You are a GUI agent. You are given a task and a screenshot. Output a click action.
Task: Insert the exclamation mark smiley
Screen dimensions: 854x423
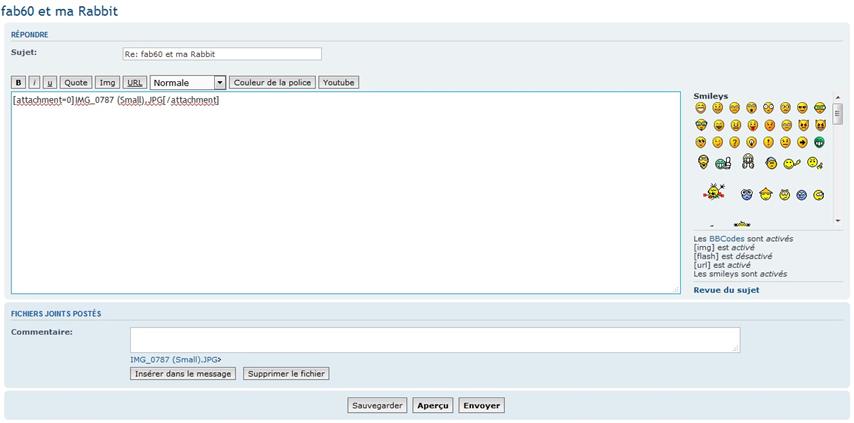[x=769, y=143]
